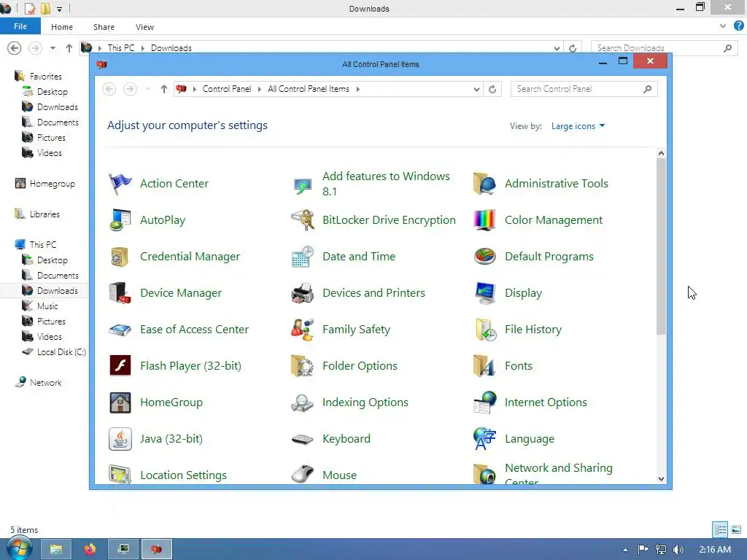Click the Search Downloads field
Viewport: 747px width, 560px height.
665,48
